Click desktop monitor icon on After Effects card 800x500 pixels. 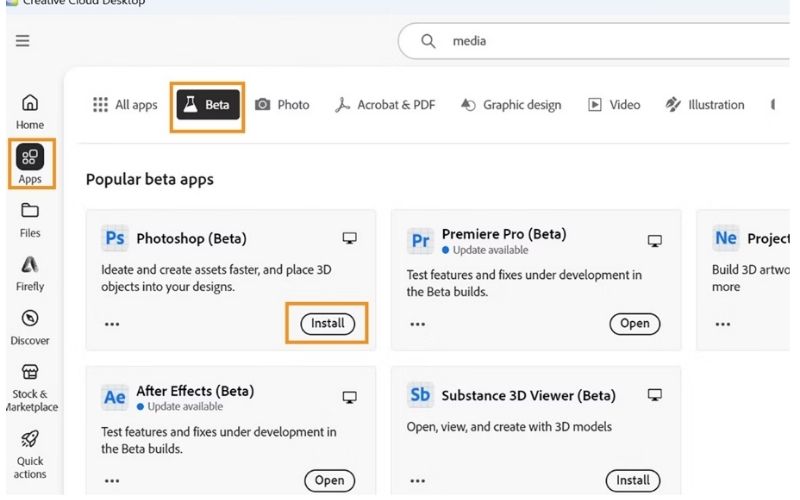coord(349,397)
